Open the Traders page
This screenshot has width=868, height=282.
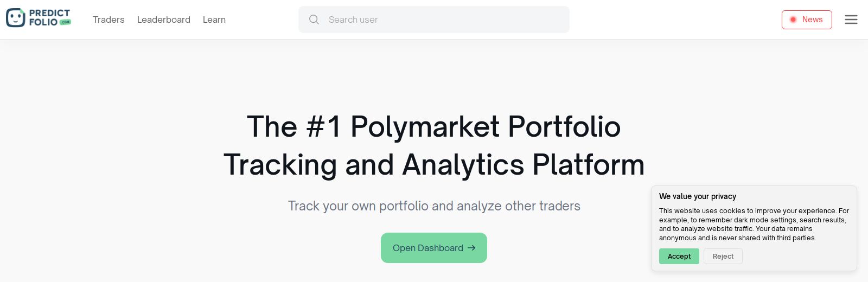(108, 20)
